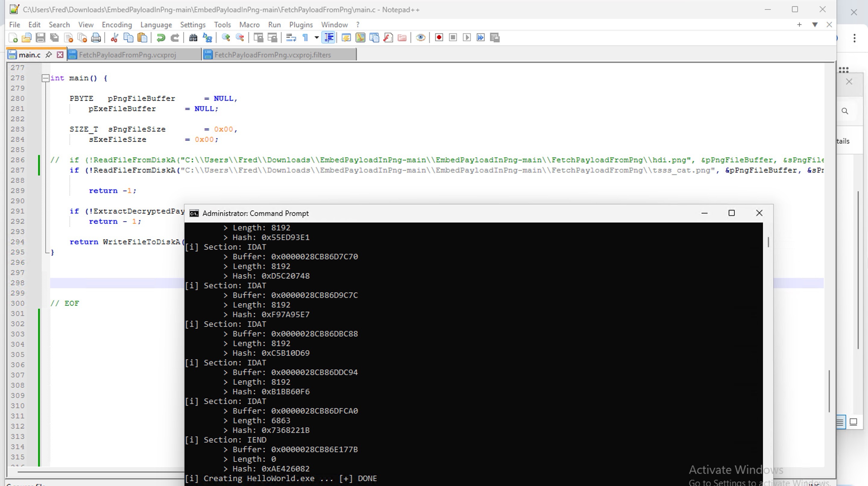Save the current recorded macro icon
The width and height of the screenshot is (868, 486).
point(495,37)
